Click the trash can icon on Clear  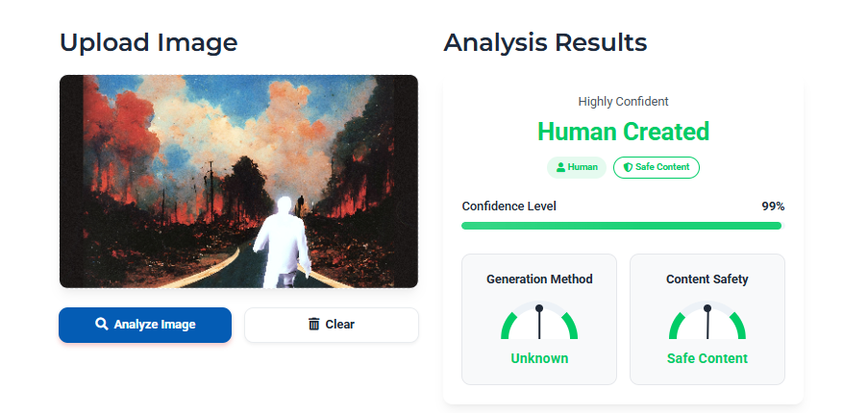coord(314,324)
